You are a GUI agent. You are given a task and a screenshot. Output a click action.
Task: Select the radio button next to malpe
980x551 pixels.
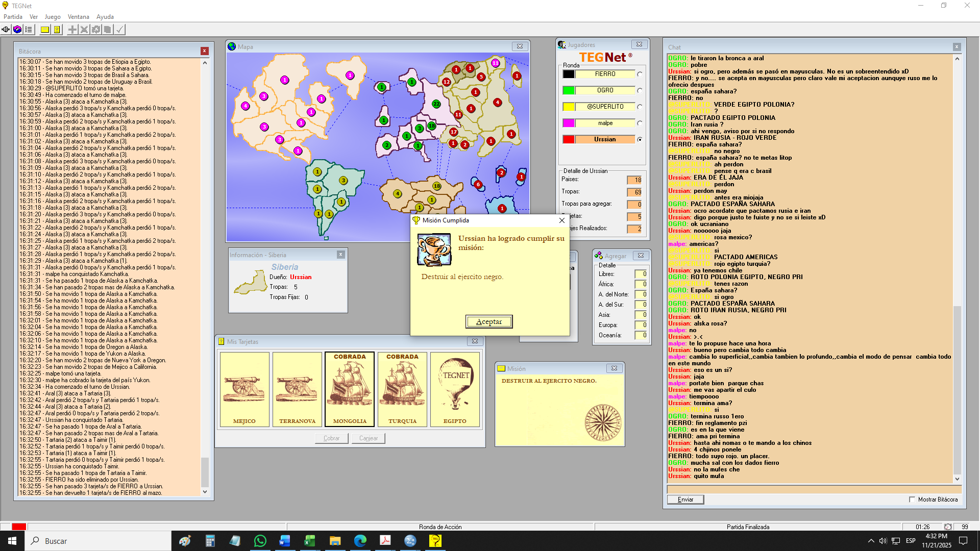[640, 123]
